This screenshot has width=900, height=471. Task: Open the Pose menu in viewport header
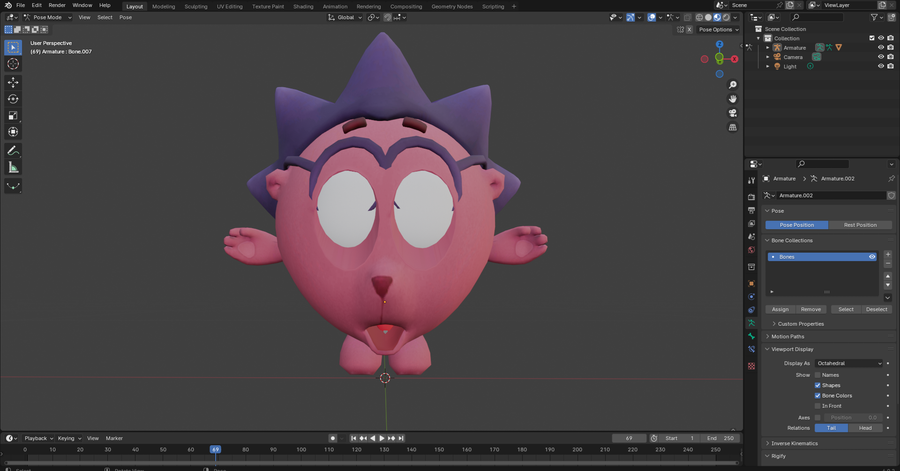point(126,17)
